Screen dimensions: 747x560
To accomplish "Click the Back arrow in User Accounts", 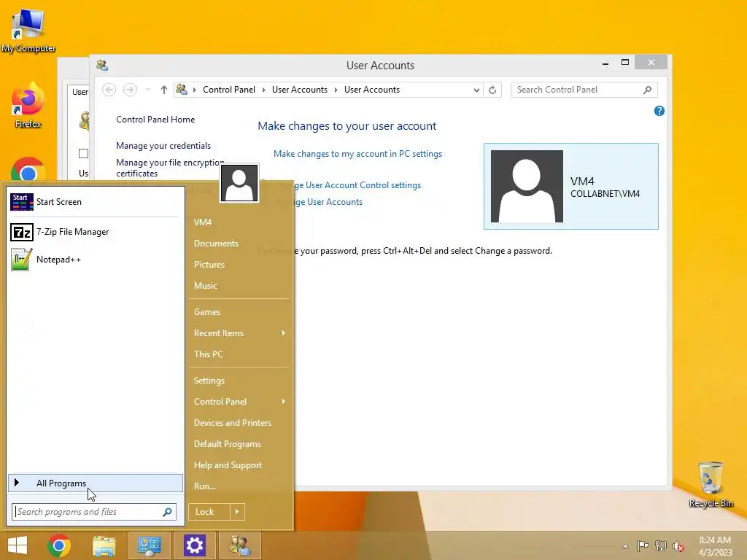I will [x=109, y=90].
